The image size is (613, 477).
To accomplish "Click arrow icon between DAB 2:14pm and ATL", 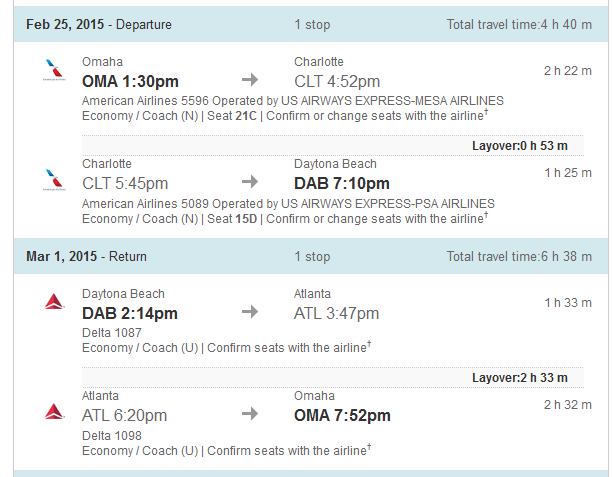I will pos(250,312).
